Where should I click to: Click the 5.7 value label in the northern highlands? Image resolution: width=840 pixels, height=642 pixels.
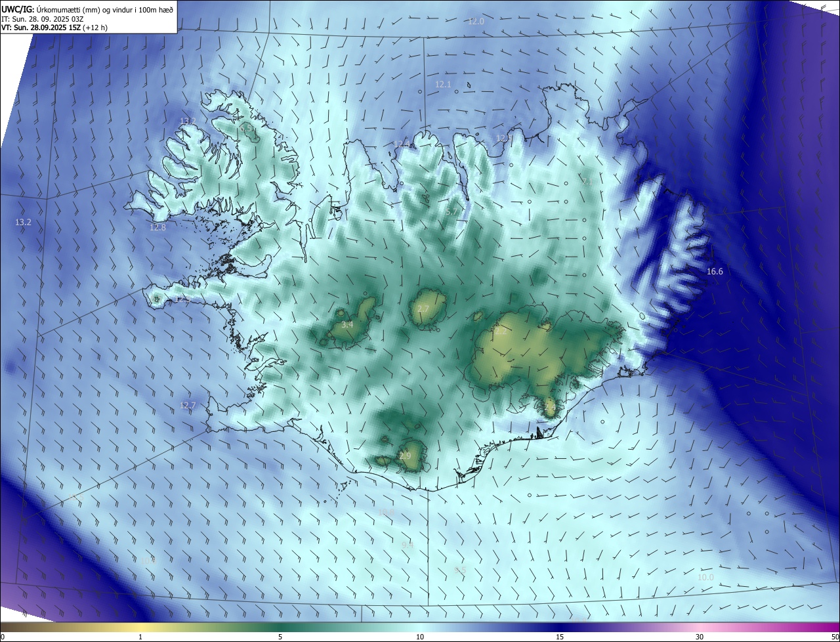(x=451, y=211)
